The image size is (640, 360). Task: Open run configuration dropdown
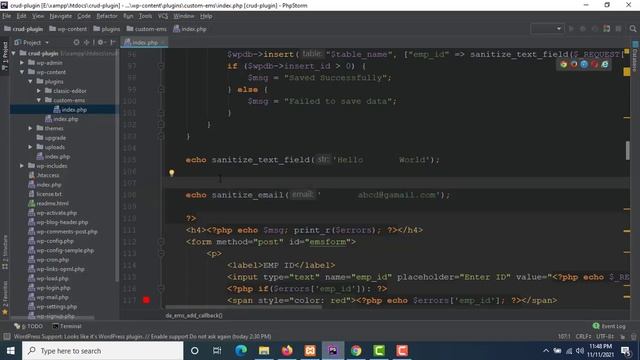547,29
